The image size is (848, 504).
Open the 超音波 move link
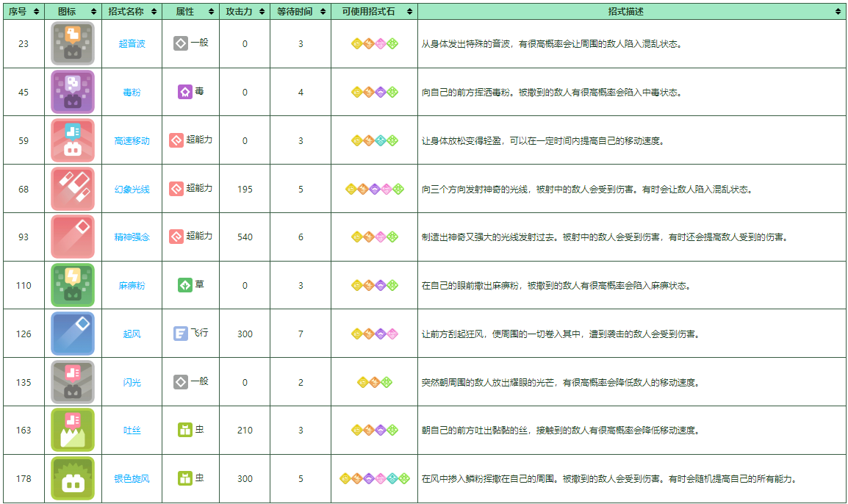tap(132, 44)
